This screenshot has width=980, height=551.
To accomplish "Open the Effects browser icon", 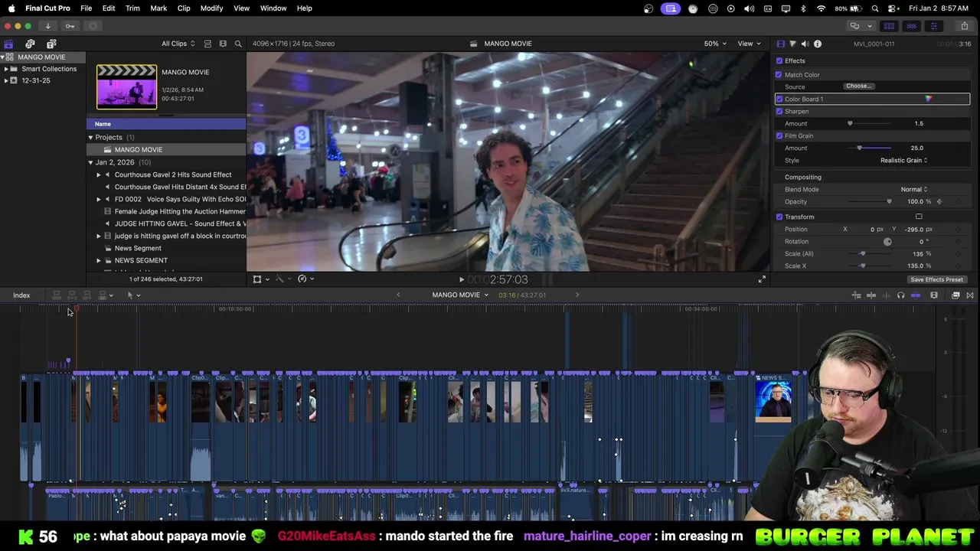I will (x=955, y=295).
